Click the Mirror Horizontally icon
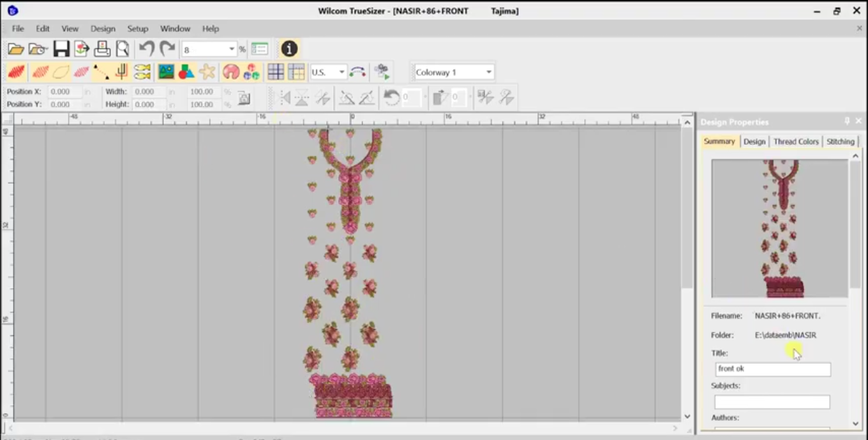 coord(284,98)
